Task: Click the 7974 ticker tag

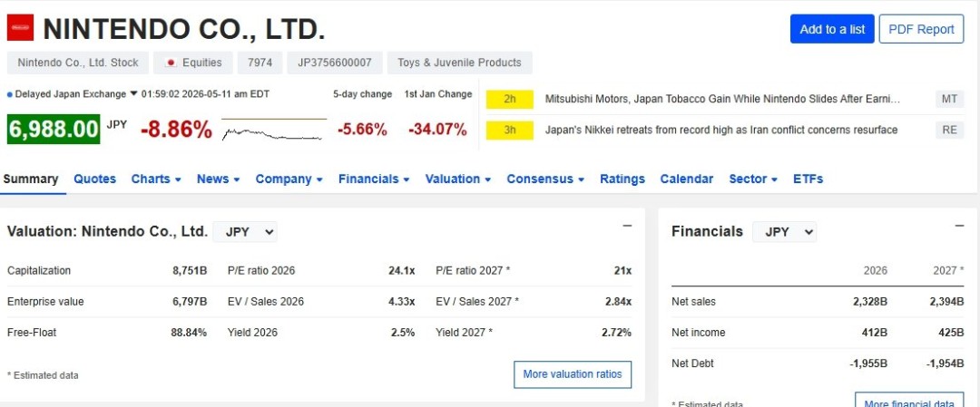Action: pos(260,63)
